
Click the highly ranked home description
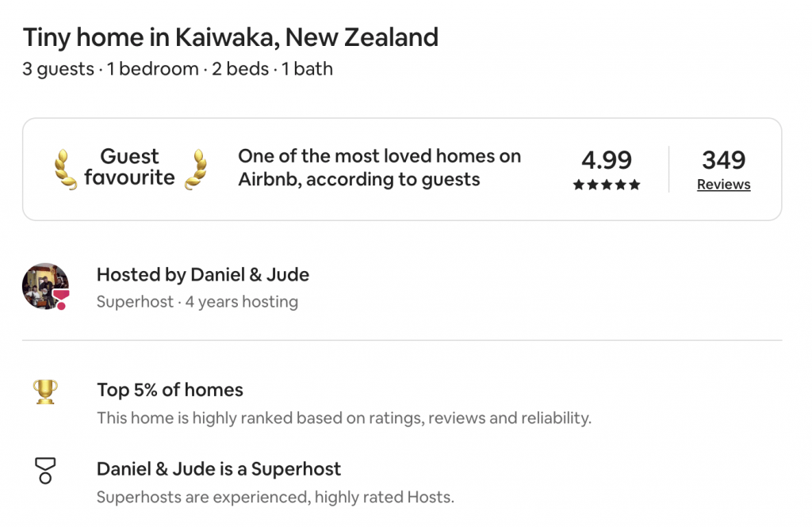344,418
